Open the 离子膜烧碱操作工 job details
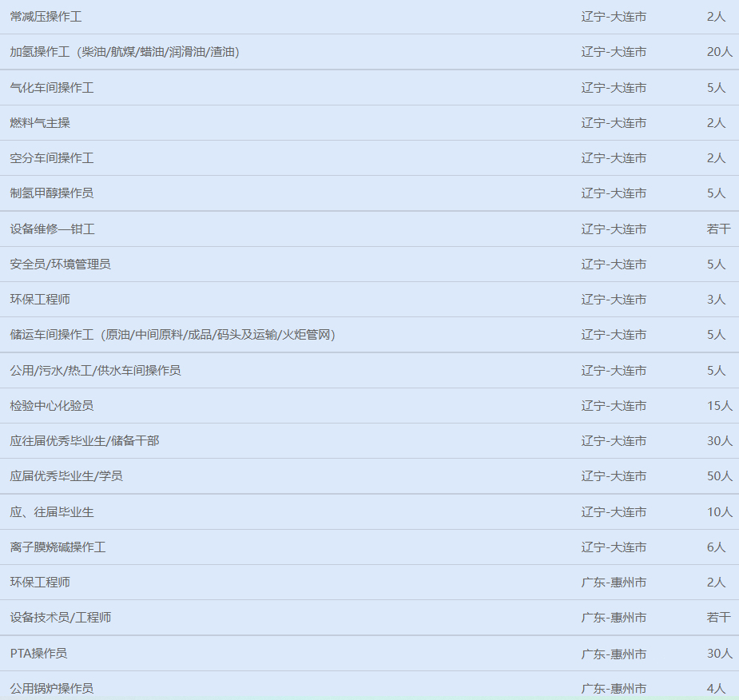 click(x=58, y=547)
